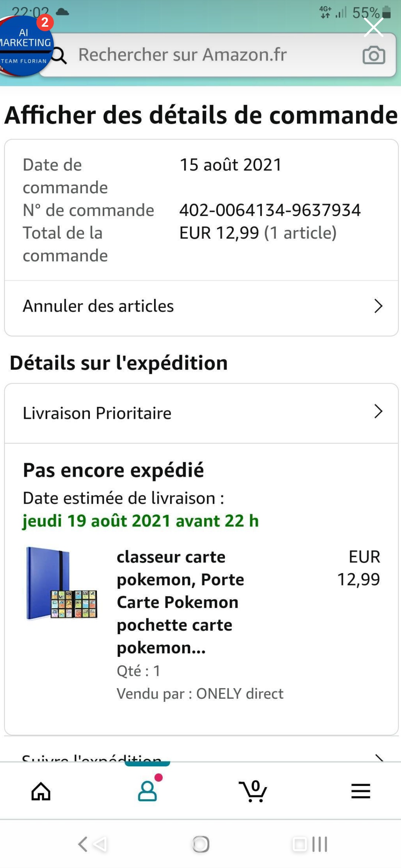Viewport: 401px width, 868px height.
Task: Focus the Rechercher sur Amazon.fr field
Action: click(x=208, y=55)
